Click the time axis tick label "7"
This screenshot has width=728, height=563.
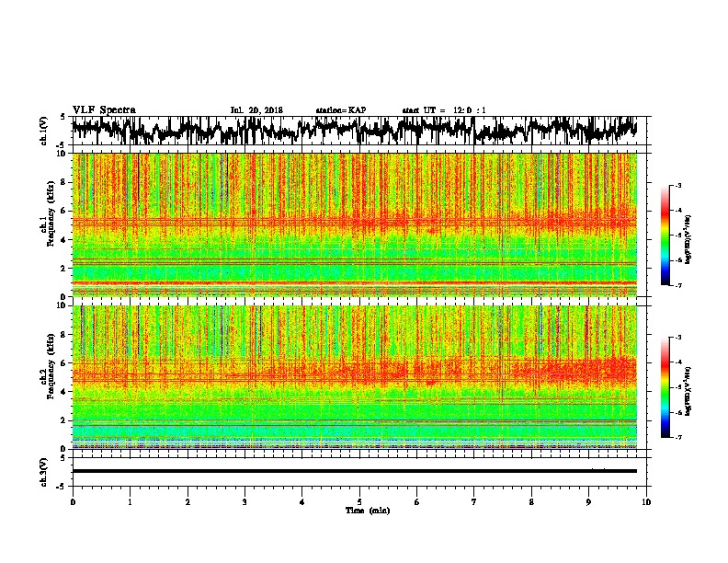[x=474, y=502]
